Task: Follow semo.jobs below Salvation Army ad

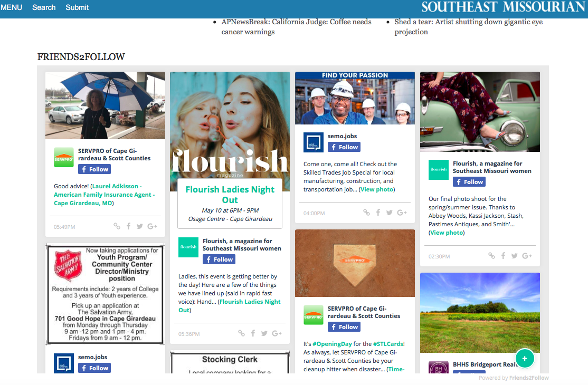Action: 94,368
